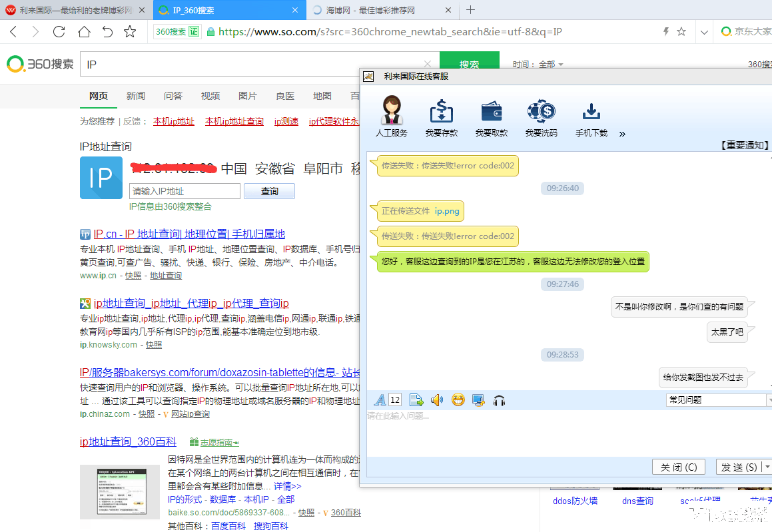Select the 新闻 search category tab
Viewport: 772px width, 532px height.
pos(135,96)
